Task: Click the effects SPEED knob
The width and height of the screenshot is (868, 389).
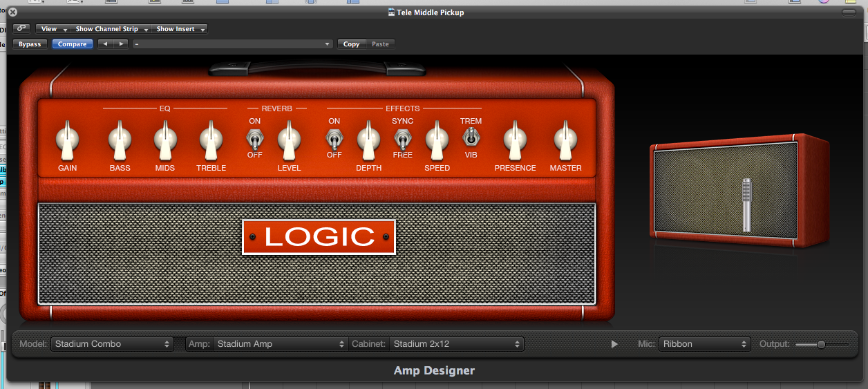Action: point(436,140)
